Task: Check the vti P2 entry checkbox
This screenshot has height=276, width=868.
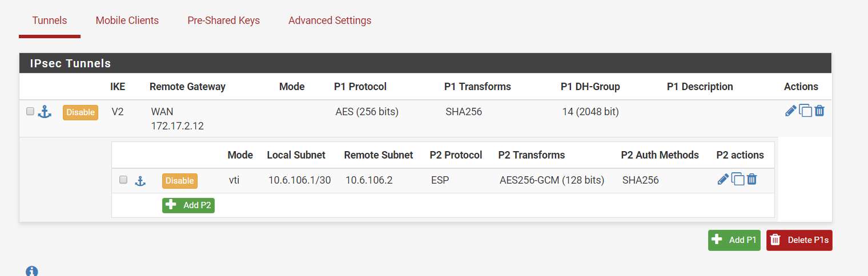Action: pos(123,180)
